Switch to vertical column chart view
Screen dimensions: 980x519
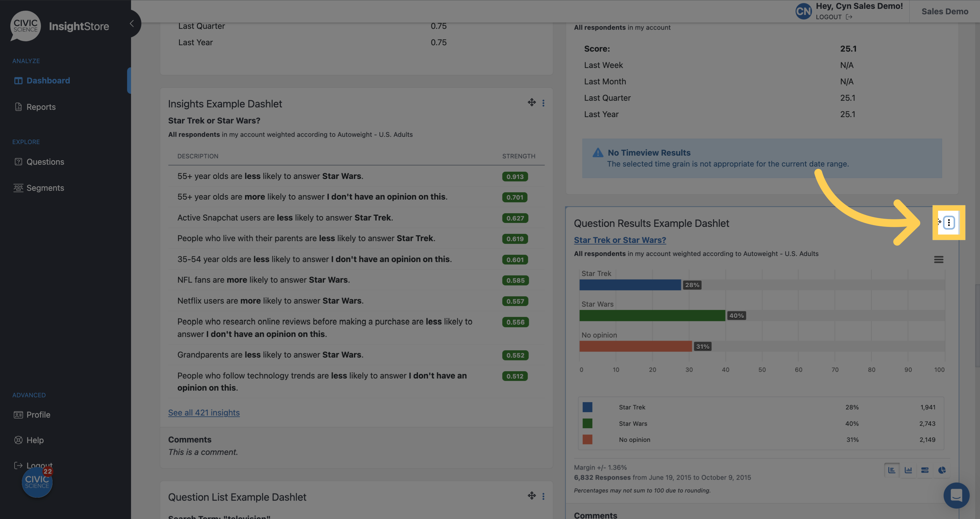click(908, 470)
